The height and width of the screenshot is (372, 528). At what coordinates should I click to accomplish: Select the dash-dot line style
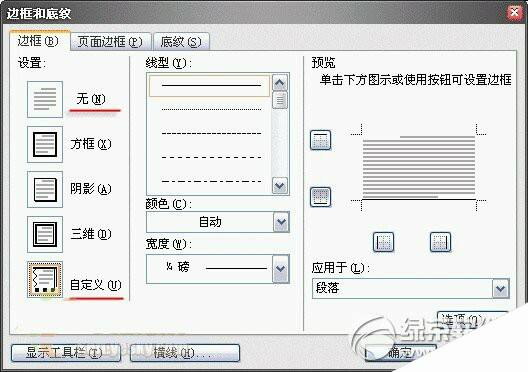point(211,181)
